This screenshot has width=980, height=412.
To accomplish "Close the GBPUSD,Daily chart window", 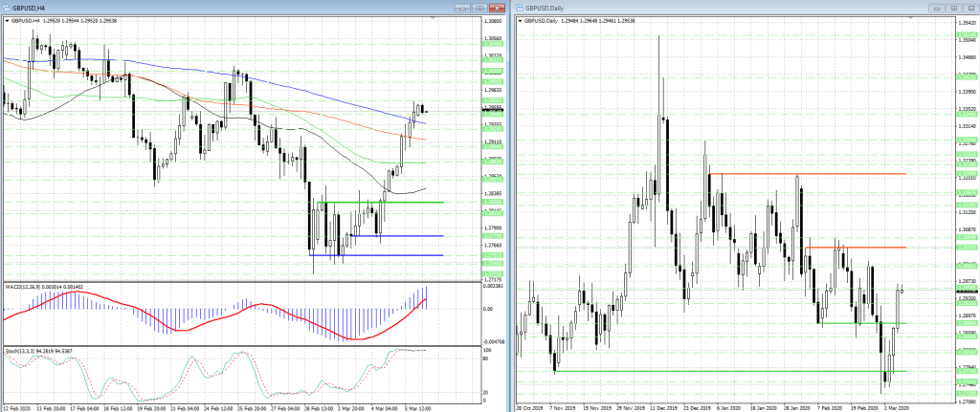I will click(970, 8).
